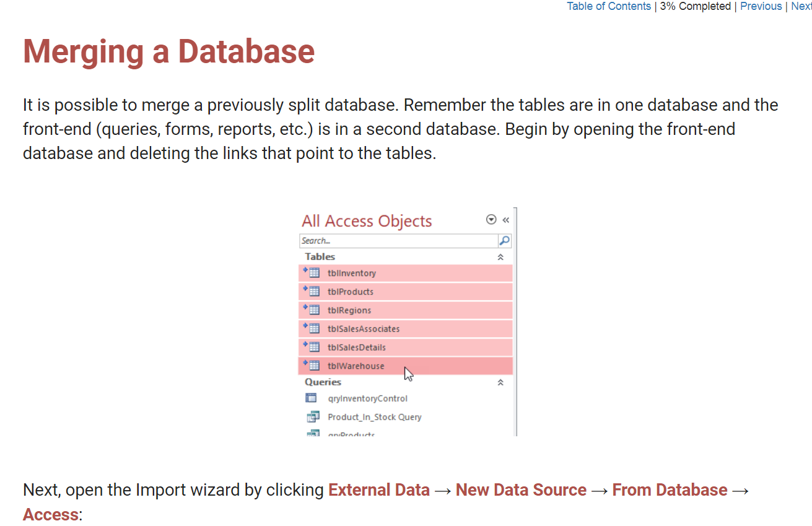812x526 pixels.
Task: Click the qryInventoryControl query icon
Action: (312, 398)
